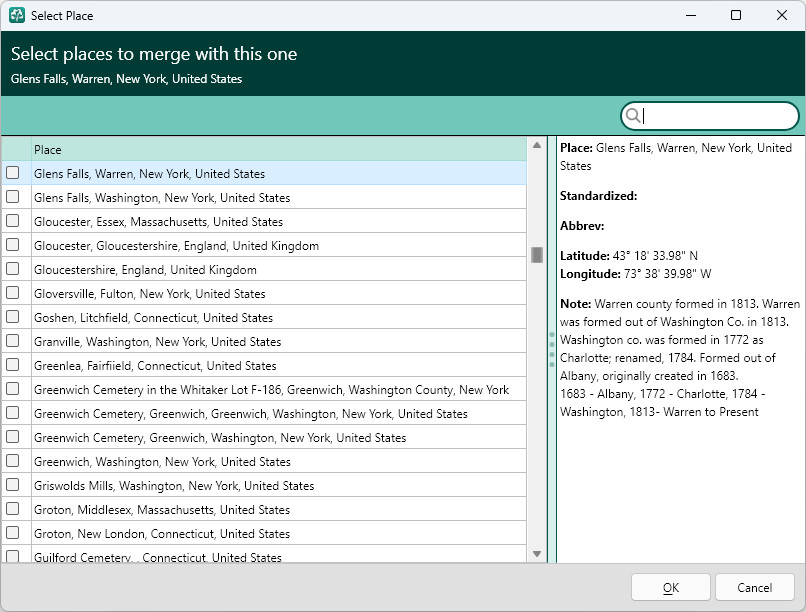Click the Latitude value 43° 18' 33.98" N
This screenshot has height=612, width=806.
655,255
